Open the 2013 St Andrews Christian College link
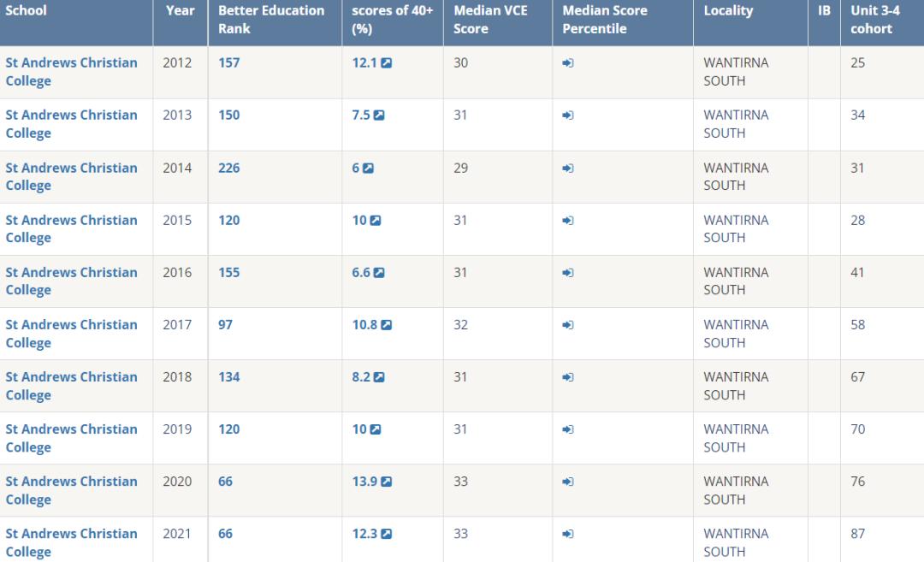The image size is (924, 562). click(x=71, y=124)
